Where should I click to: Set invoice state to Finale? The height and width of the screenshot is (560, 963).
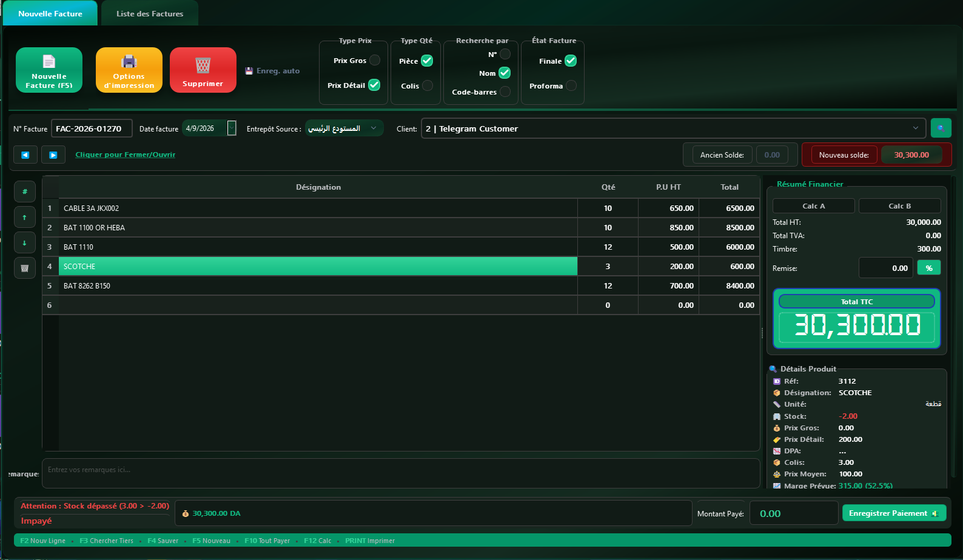click(571, 61)
